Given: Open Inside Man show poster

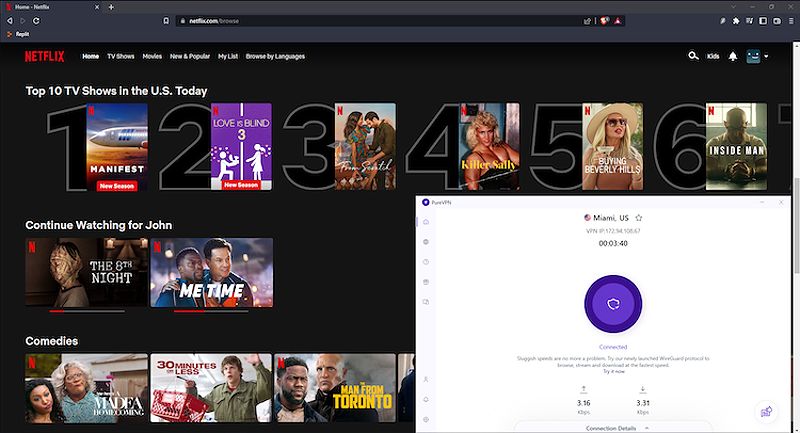Looking at the screenshot, I should tap(736, 147).
